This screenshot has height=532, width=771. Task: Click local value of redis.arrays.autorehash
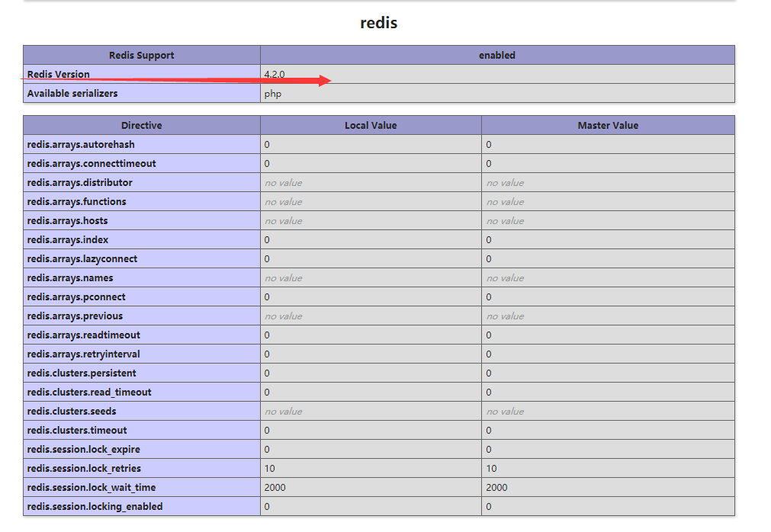(267, 144)
